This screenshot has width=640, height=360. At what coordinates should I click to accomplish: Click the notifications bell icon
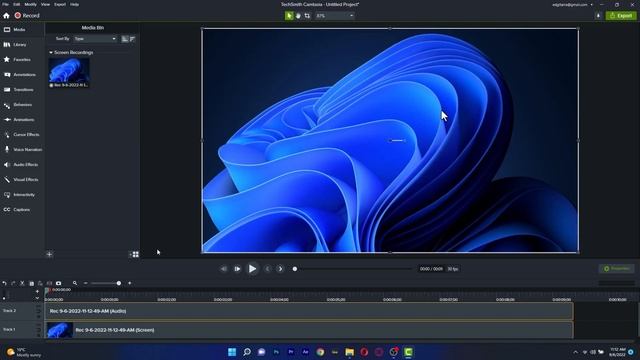[x=598, y=16]
